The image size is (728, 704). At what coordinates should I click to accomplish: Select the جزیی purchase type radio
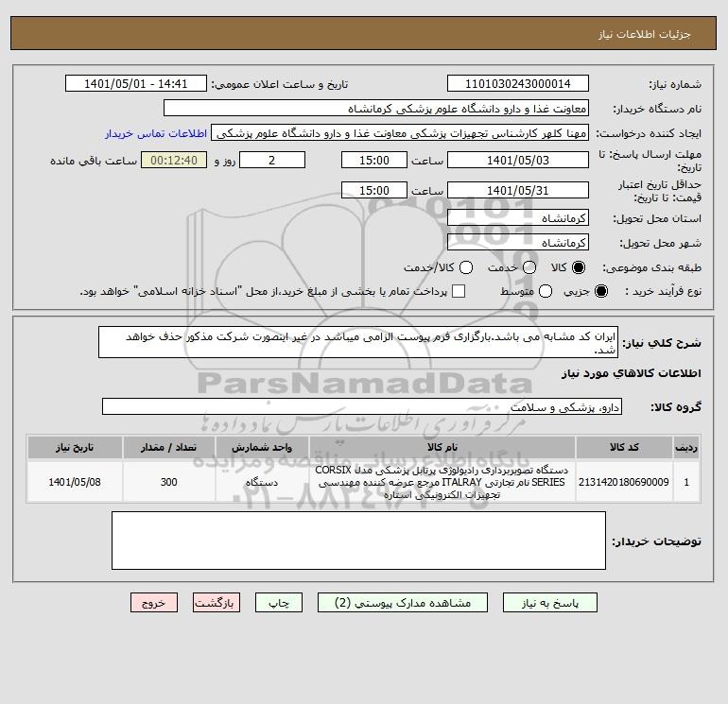click(x=600, y=291)
